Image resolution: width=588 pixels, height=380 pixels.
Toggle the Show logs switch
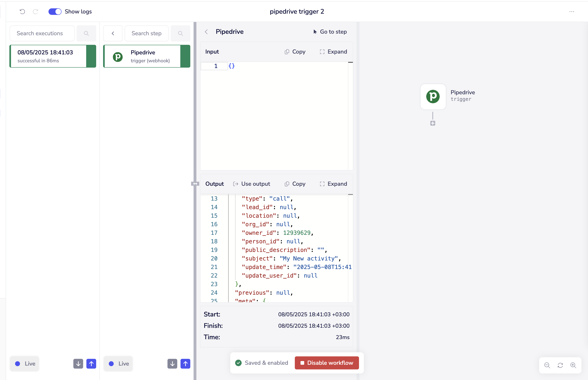(x=55, y=12)
